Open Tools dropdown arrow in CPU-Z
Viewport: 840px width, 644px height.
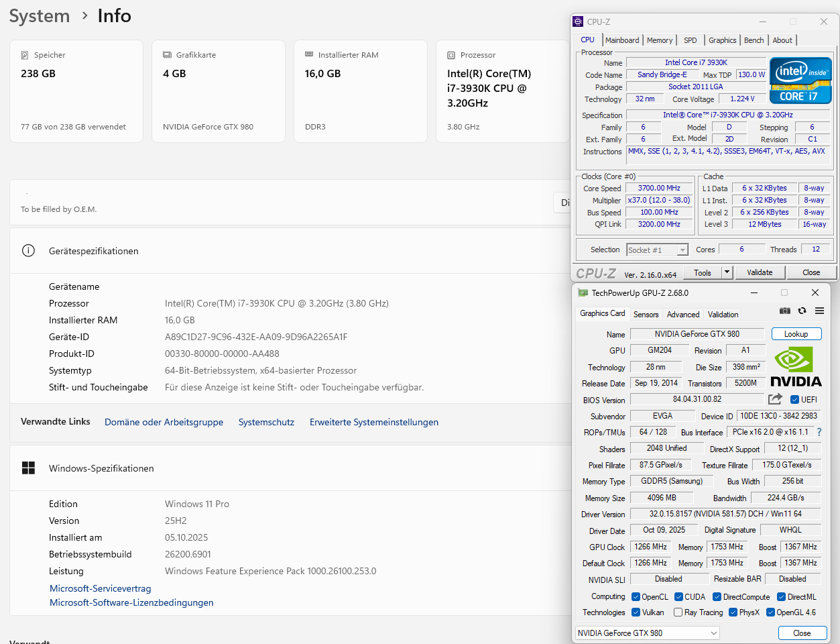click(x=727, y=272)
